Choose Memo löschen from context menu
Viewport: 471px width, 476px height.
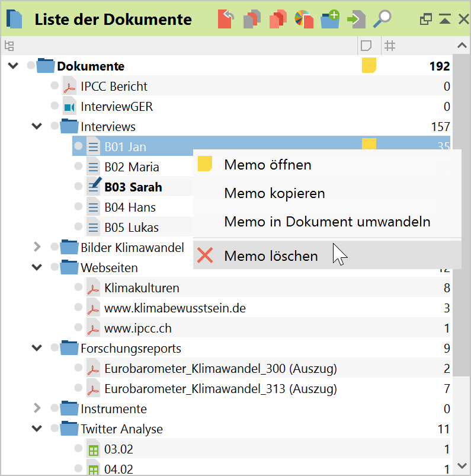point(327,255)
